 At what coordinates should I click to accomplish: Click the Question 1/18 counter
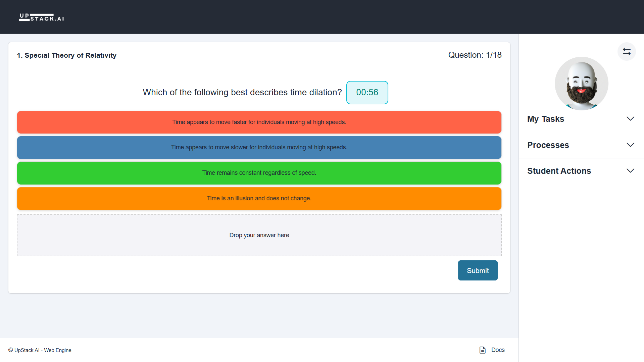coord(475,55)
